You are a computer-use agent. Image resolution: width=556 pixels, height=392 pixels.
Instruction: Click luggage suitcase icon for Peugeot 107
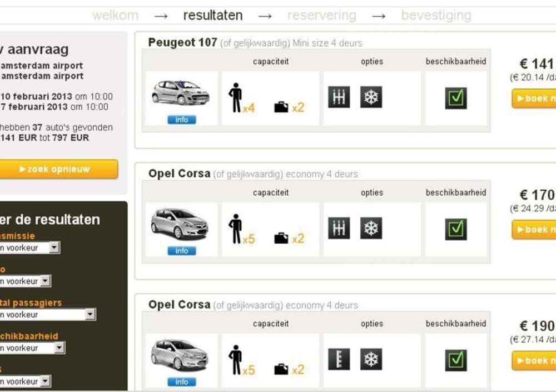(x=281, y=107)
